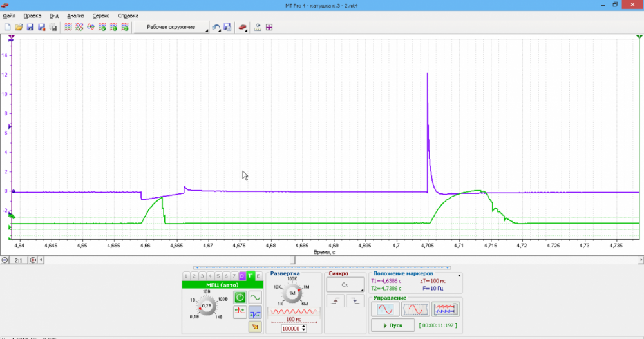Open the Сервис menu
The width and height of the screenshot is (644, 339).
100,15
